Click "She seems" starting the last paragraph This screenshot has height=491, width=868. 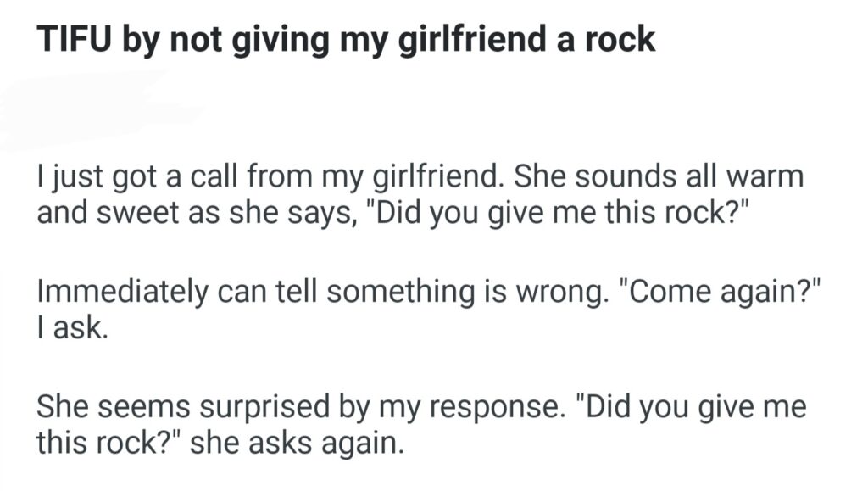pyautogui.click(x=114, y=406)
